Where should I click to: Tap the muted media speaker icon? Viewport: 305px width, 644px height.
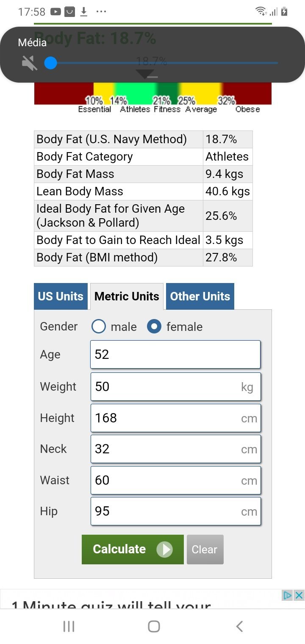coord(29,63)
